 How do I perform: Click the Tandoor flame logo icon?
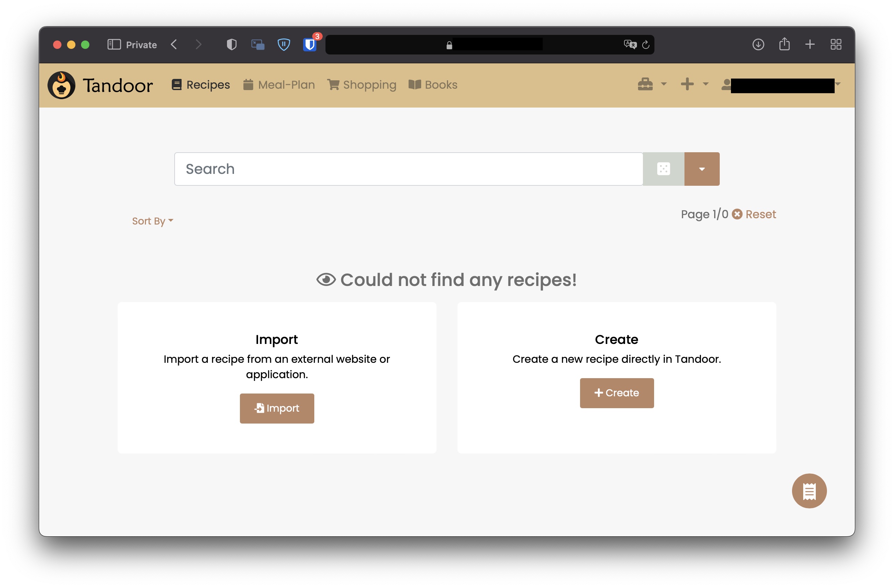[61, 84]
